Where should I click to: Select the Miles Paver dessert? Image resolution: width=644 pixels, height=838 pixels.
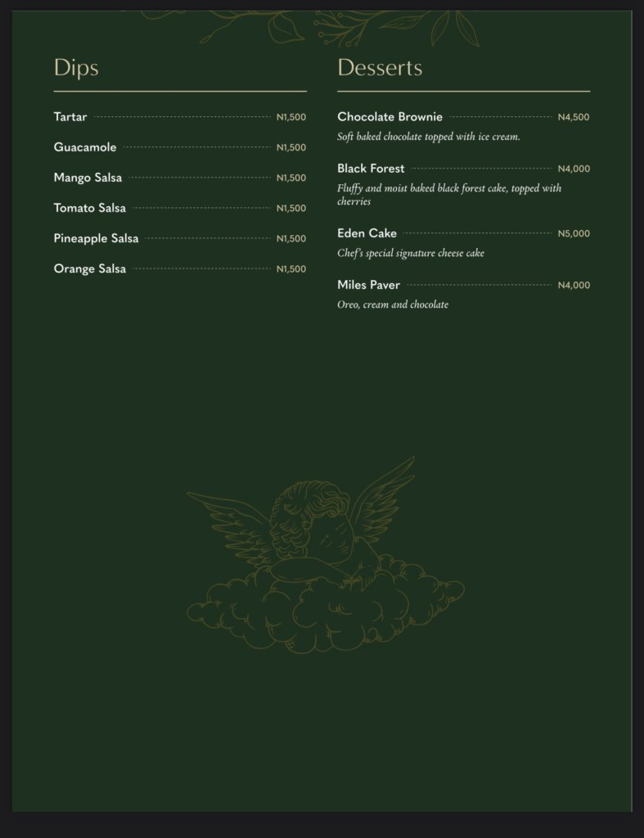point(368,285)
